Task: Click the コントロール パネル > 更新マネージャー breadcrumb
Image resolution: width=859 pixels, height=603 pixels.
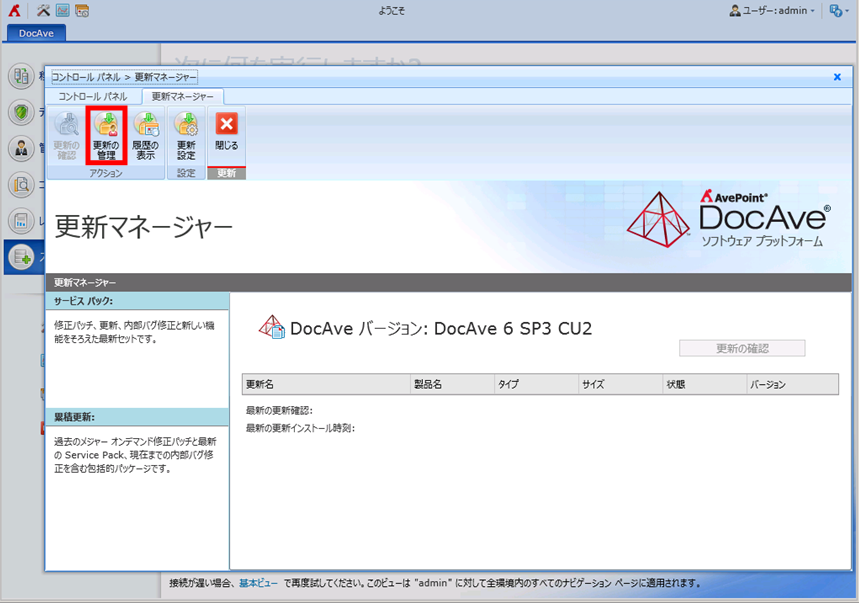Action: (124, 77)
